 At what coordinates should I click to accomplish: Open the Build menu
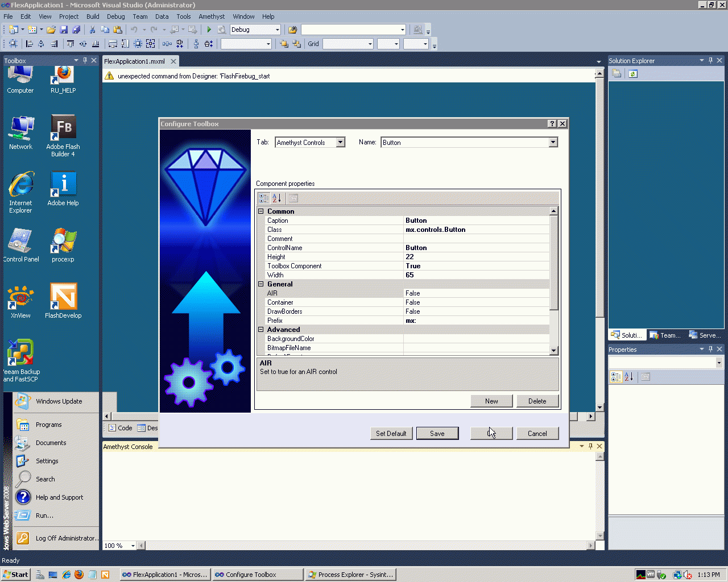coord(93,16)
